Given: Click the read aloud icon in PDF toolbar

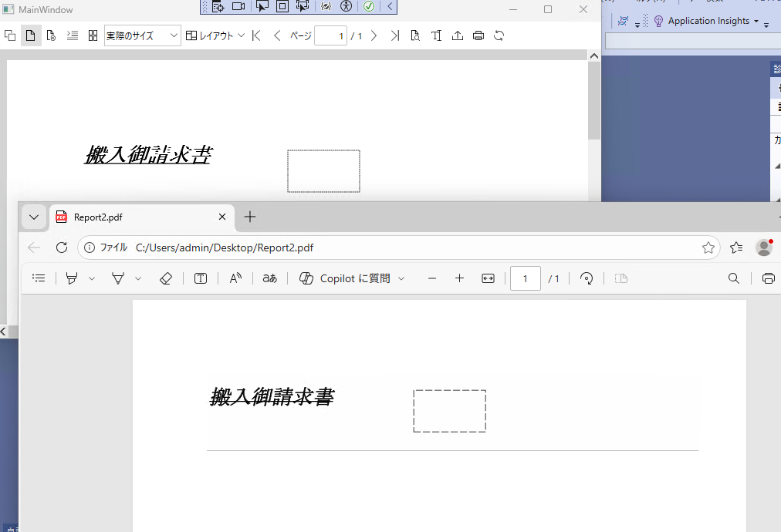Looking at the screenshot, I should [235, 278].
